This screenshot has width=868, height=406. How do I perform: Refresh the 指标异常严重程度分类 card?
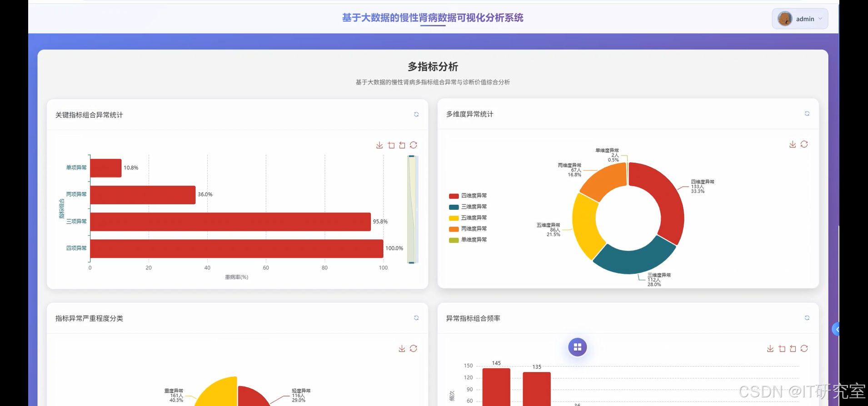pyautogui.click(x=416, y=318)
